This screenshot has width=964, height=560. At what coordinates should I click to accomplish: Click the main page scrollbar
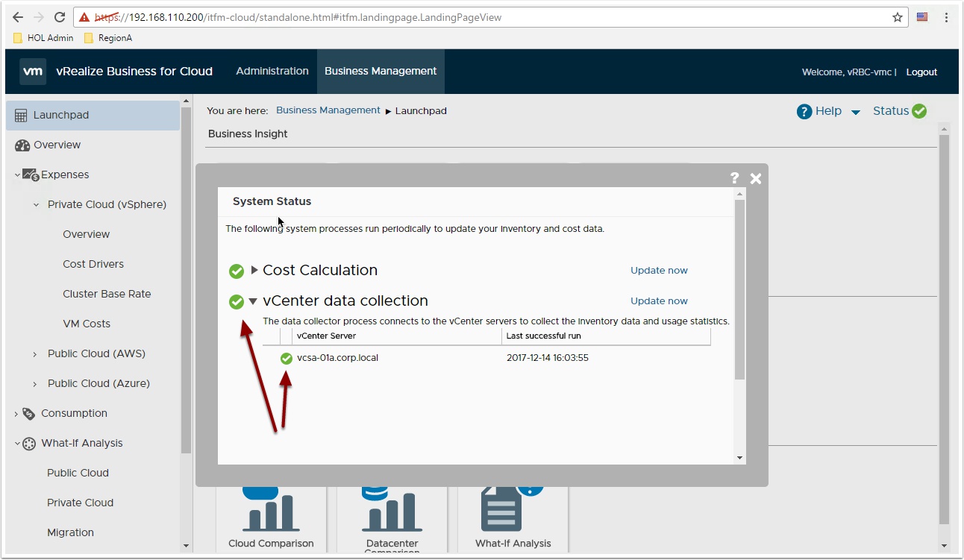coord(945,330)
